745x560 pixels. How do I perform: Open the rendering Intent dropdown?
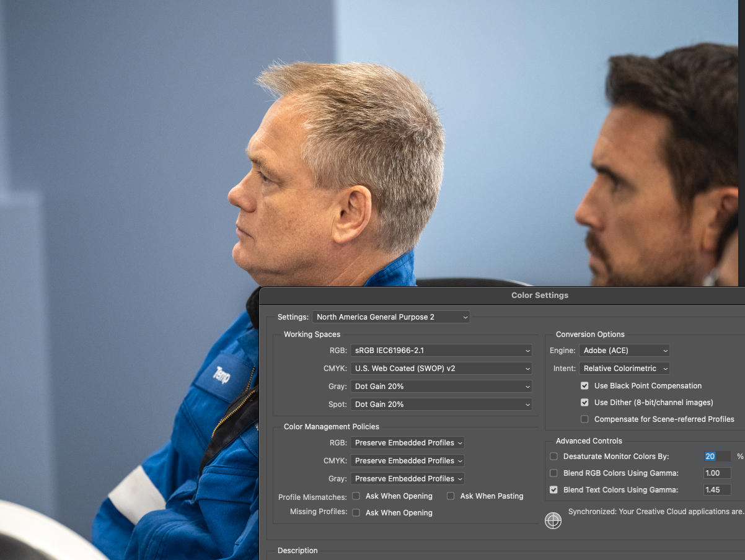coord(625,369)
